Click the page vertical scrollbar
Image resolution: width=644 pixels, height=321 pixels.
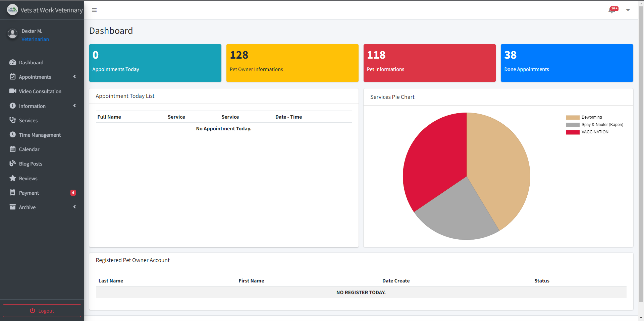(641, 154)
